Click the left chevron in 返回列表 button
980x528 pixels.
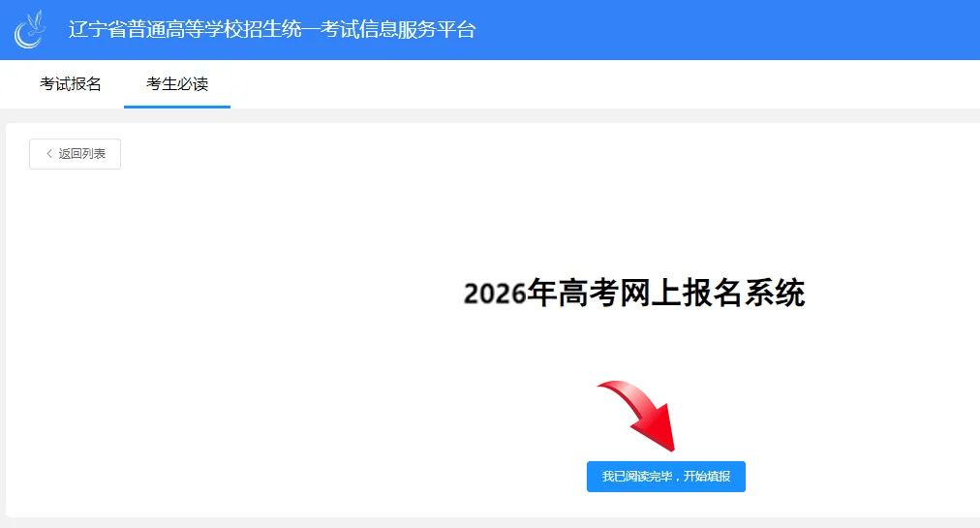tap(49, 154)
